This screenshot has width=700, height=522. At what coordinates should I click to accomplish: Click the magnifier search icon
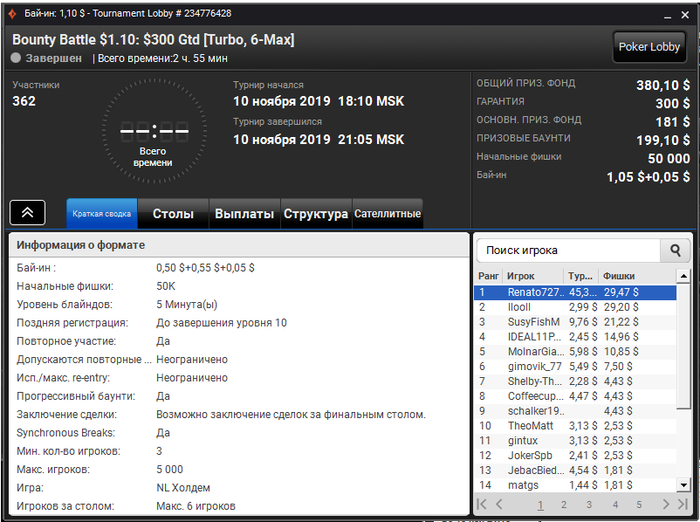(x=675, y=251)
